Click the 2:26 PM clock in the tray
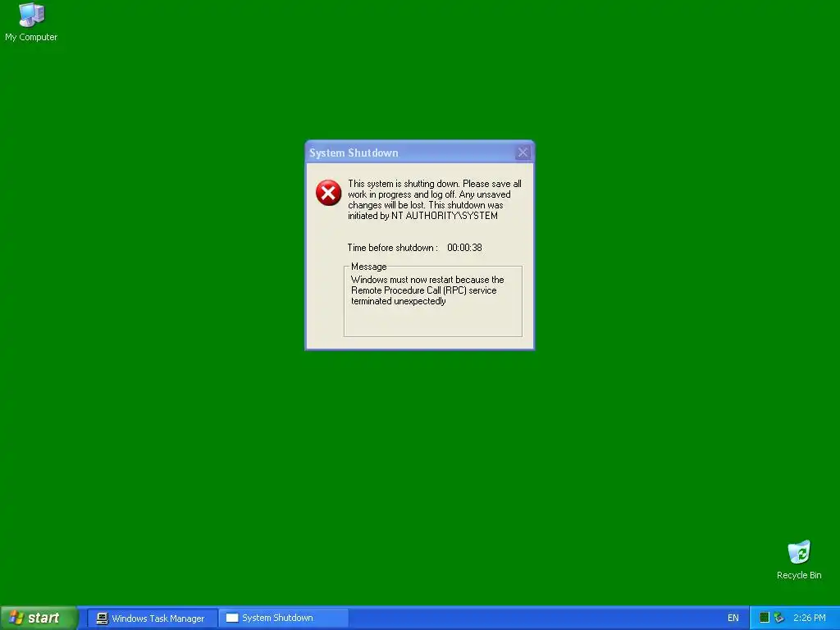Viewport: 840px width, 630px height. click(x=810, y=619)
